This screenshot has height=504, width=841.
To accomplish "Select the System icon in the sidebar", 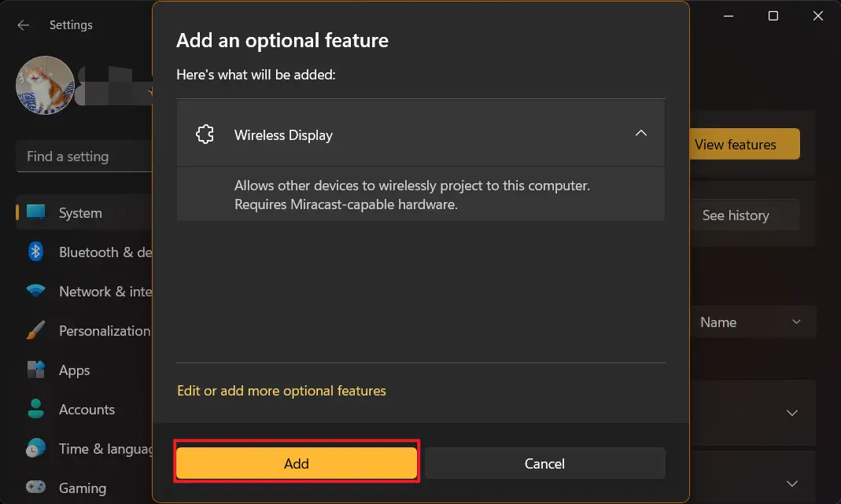I will click(35, 212).
